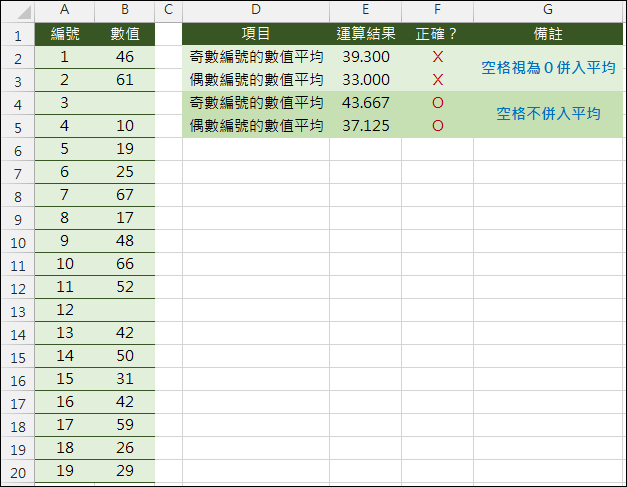Select cell with value 25
Image resolution: width=627 pixels, height=487 pixels.
(x=125, y=172)
